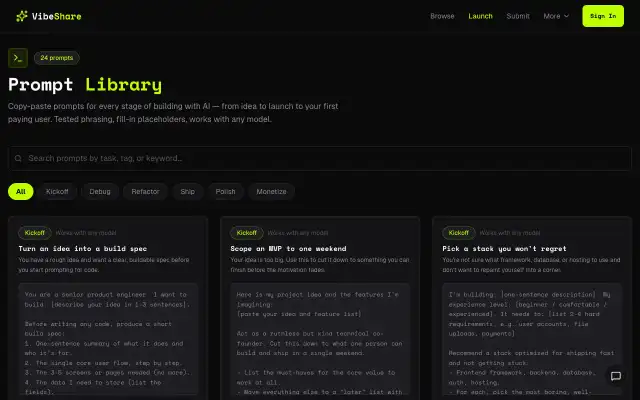The height and width of the screenshot is (400, 640).
Task: Focus the Search prompts input field
Action: 320,158
